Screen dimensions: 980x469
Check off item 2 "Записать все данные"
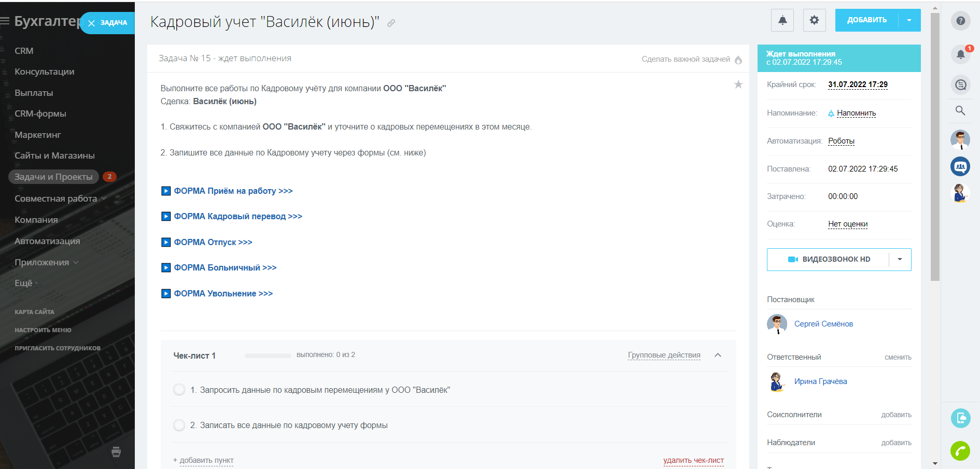click(x=179, y=425)
